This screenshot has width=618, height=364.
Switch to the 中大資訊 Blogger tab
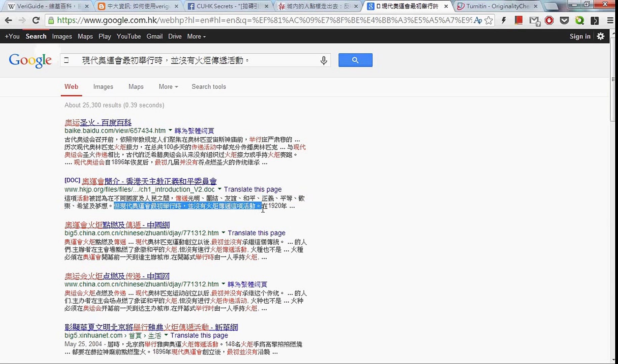click(x=138, y=6)
